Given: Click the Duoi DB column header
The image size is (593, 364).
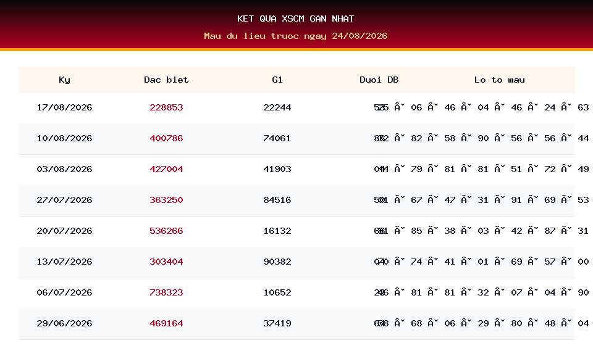Looking at the screenshot, I should (x=379, y=80).
